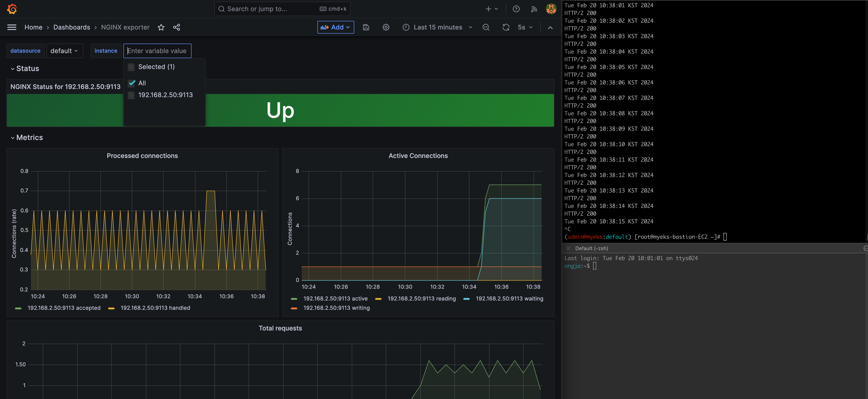Star the NGINX exporter dashboard
Screen dimensions: 868x399
coord(161,27)
